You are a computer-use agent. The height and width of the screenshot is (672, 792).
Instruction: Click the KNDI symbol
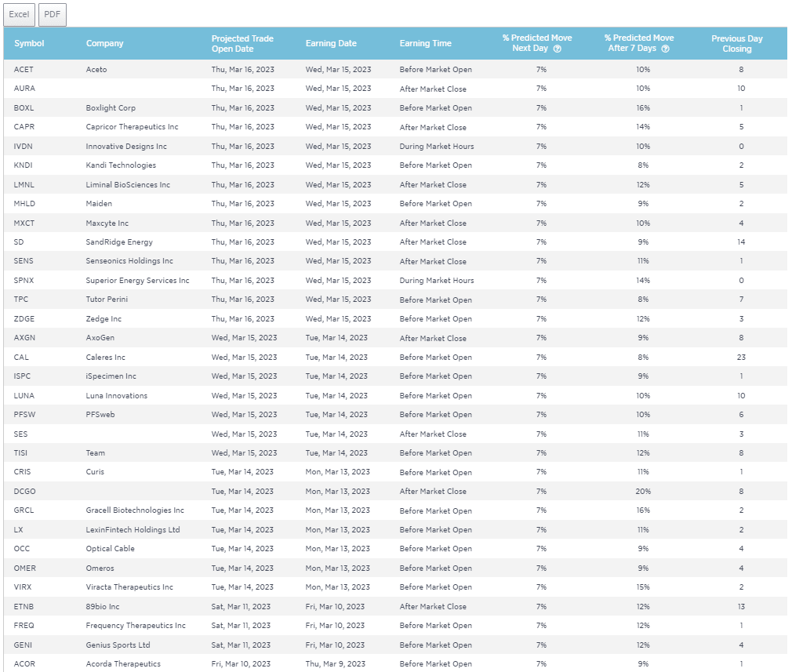coord(24,165)
